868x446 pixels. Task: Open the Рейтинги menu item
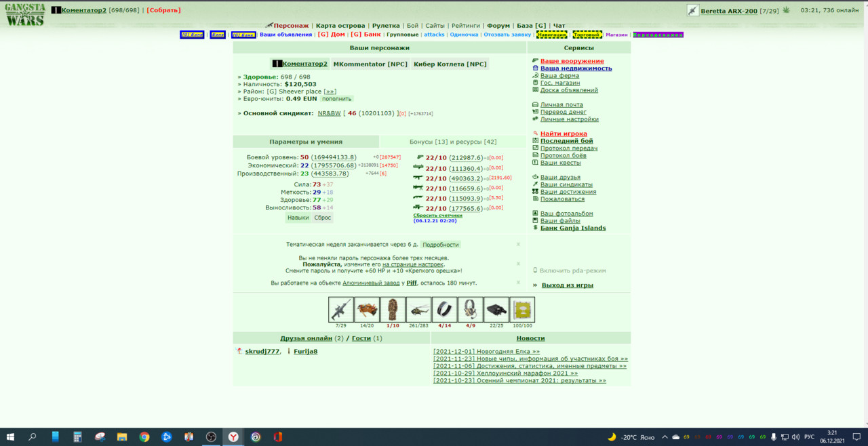(466, 26)
